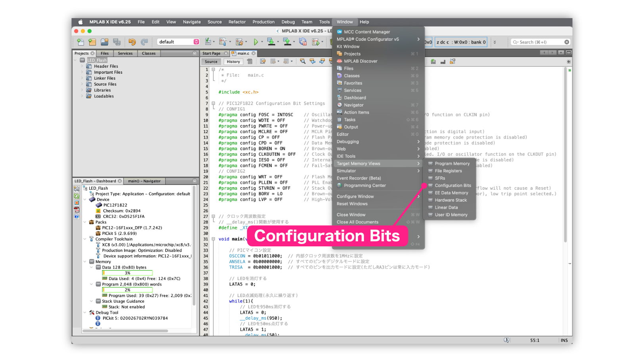Click the split-editor icon at editor corner
This screenshot has width=644, height=362.
pos(569,62)
